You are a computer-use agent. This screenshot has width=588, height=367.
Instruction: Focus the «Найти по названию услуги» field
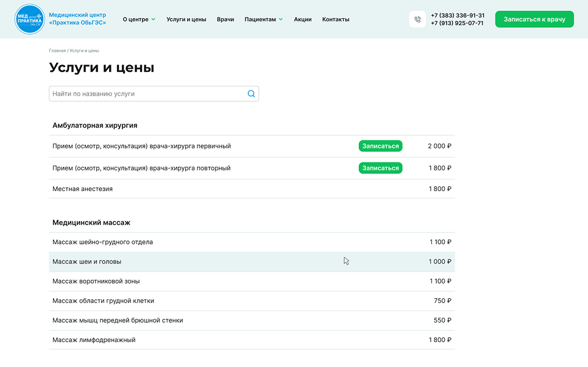click(x=146, y=94)
